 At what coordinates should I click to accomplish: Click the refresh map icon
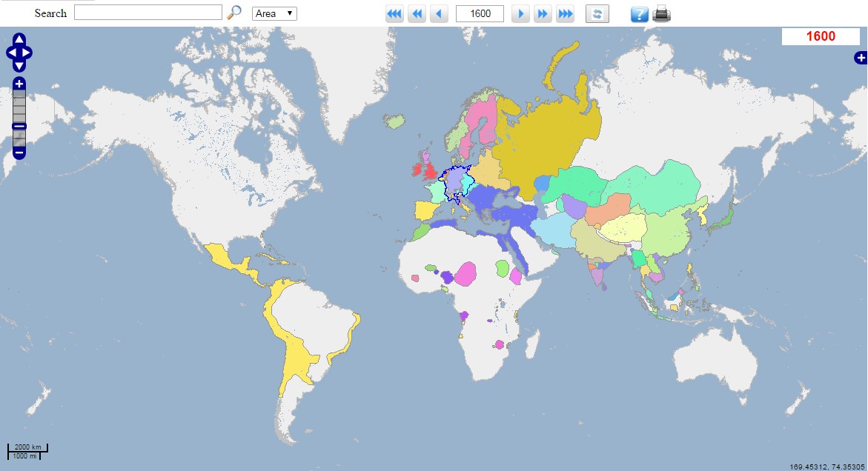[597, 14]
